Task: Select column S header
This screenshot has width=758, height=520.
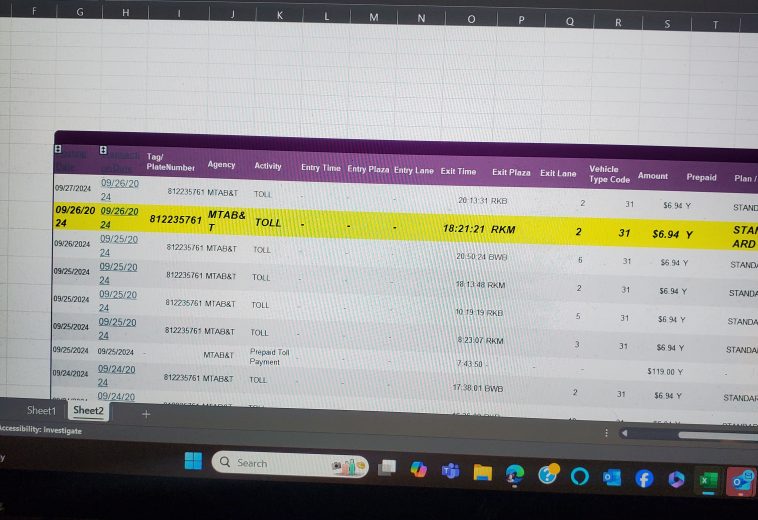Action: pos(667,24)
